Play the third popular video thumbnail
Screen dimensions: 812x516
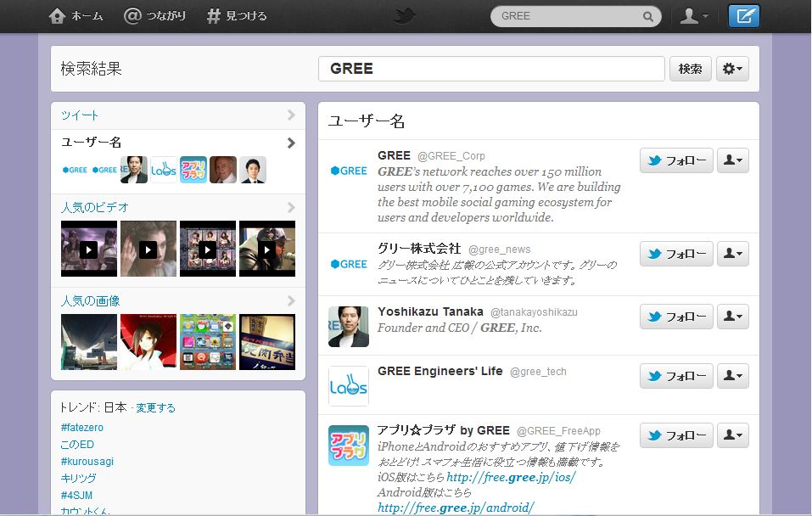click(208, 250)
